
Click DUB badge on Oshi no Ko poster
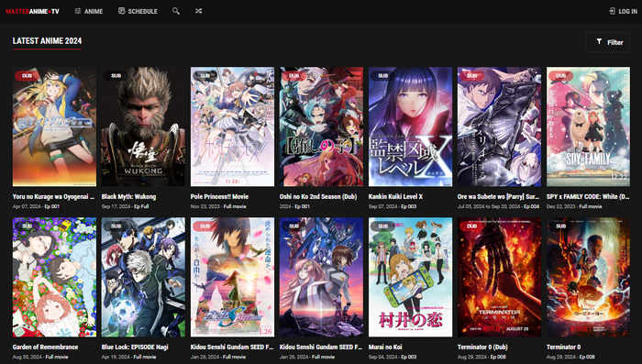pyautogui.click(x=294, y=76)
